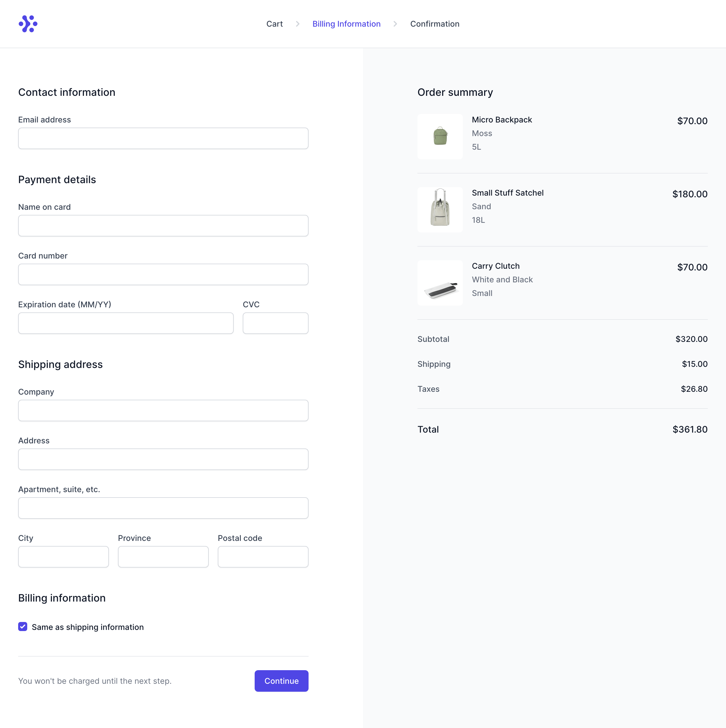Screen dimensions: 726x728
Task: Click the Same as shipping information label
Action: tap(87, 627)
